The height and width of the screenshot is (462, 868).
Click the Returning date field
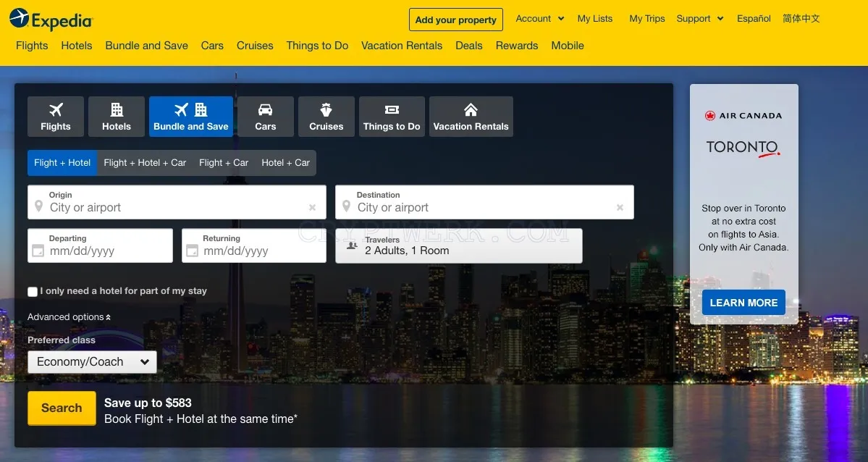(x=254, y=245)
